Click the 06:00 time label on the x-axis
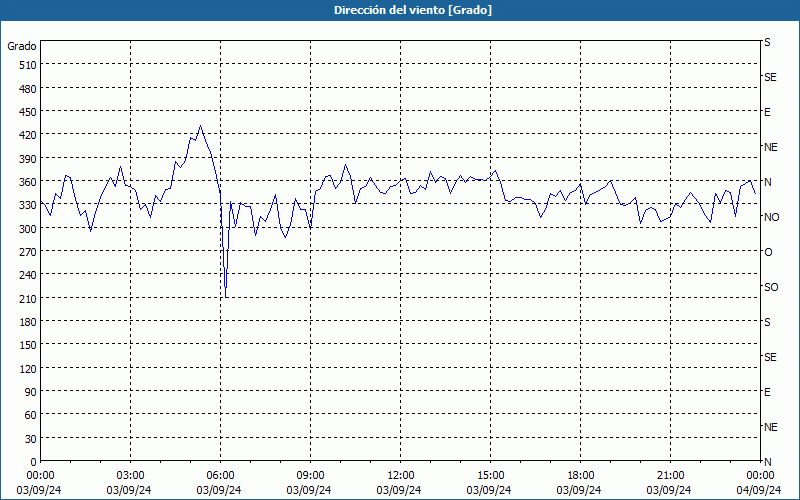Image resolution: width=800 pixels, height=500 pixels. pos(221,475)
